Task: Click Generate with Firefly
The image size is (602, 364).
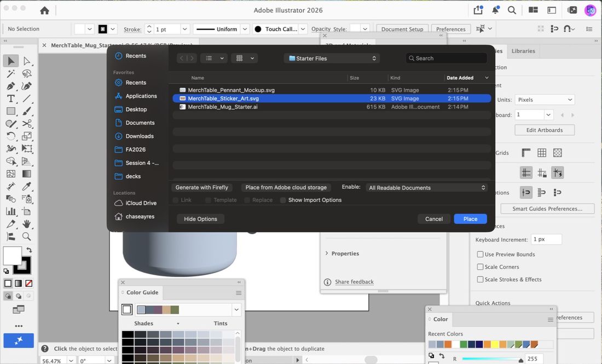Action: [x=201, y=187]
